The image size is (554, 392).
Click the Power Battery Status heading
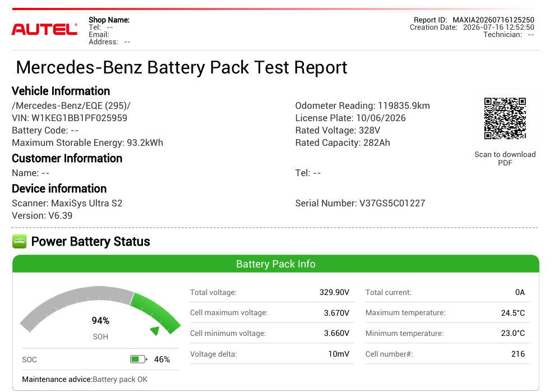[x=90, y=241]
